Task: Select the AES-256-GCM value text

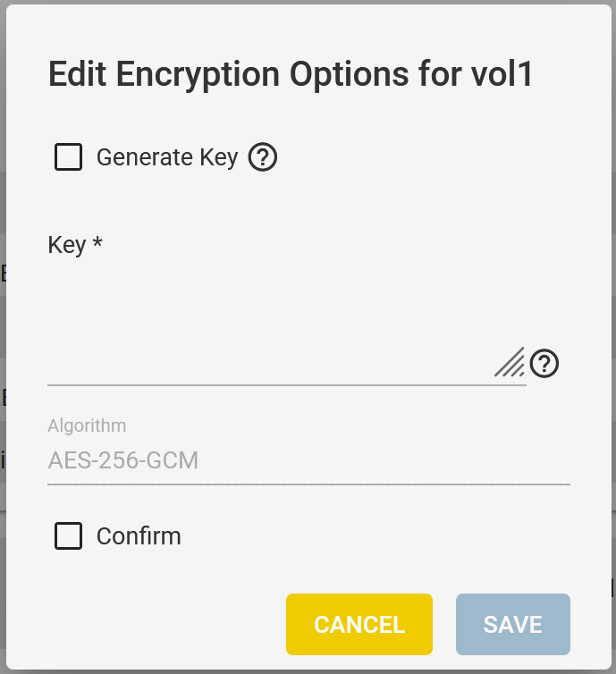Action: [123, 460]
